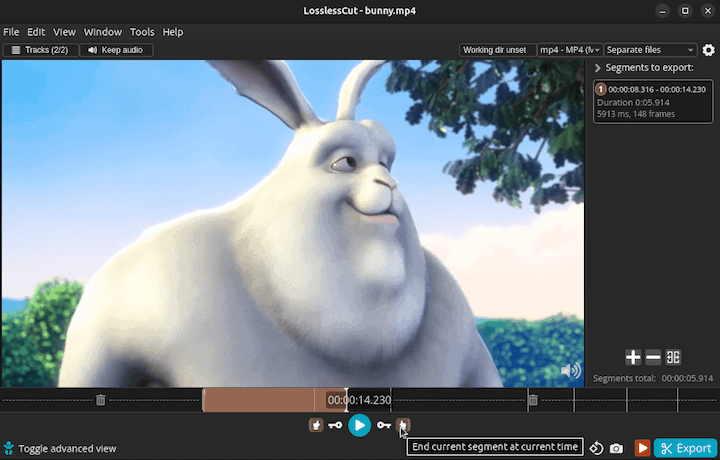This screenshot has width=720, height=460.
Task: Click left trash icon on timeline
Action: pyautogui.click(x=101, y=400)
